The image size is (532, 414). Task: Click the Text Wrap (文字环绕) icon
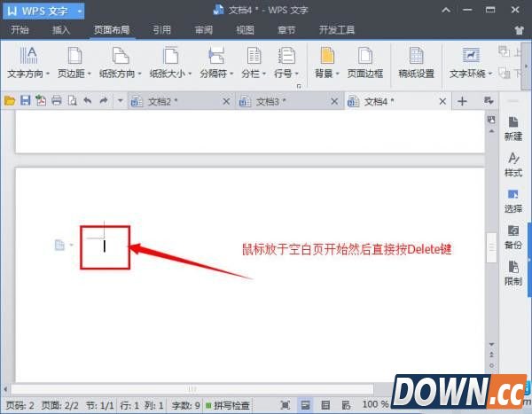471,55
